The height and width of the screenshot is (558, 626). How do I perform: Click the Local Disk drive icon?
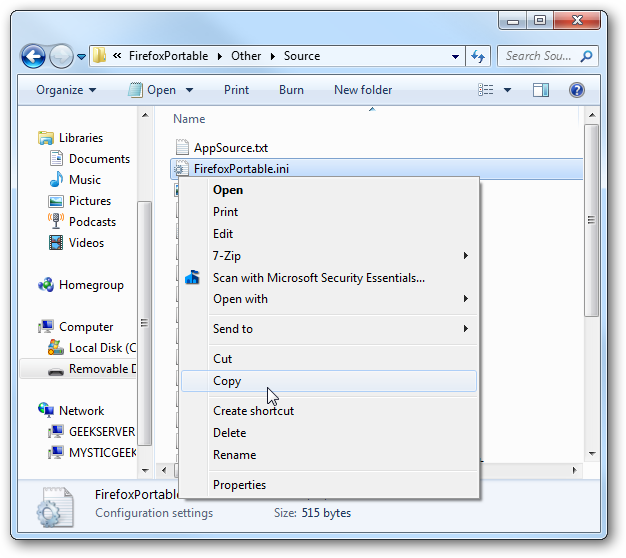55,347
